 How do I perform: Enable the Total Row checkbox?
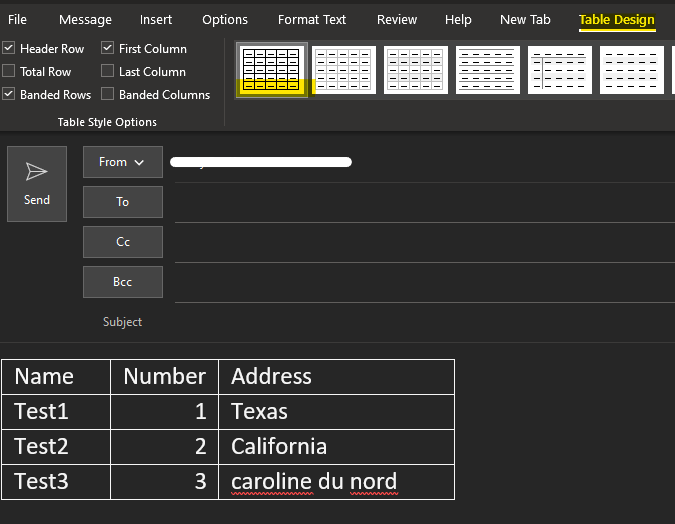click(9, 71)
